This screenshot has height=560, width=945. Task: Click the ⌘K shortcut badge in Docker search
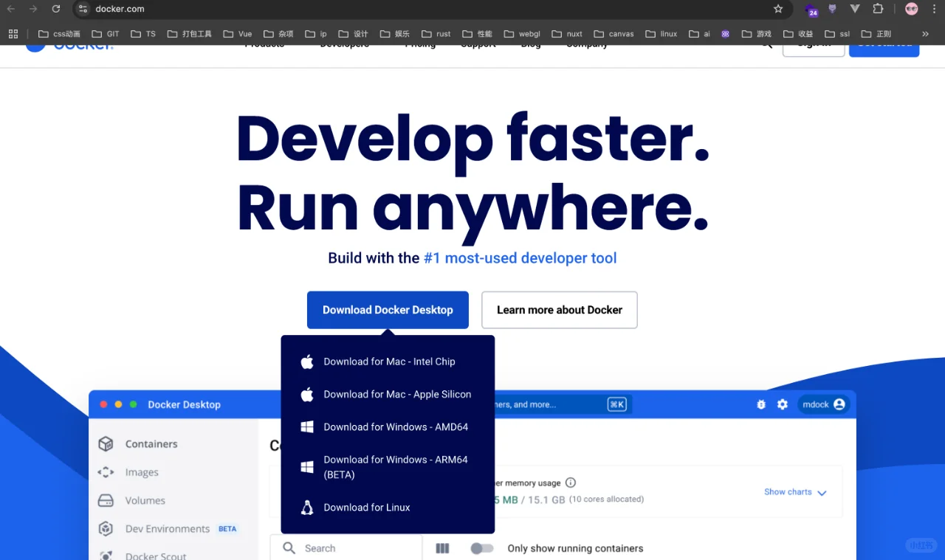[616, 404]
